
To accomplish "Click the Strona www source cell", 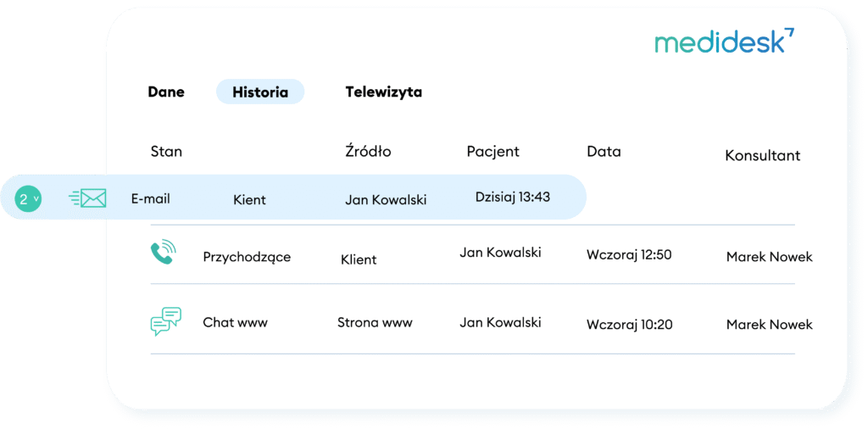I will click(375, 323).
